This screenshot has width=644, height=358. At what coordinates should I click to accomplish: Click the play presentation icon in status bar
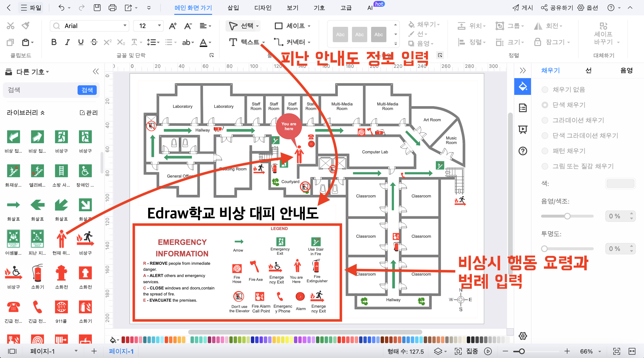(488, 351)
